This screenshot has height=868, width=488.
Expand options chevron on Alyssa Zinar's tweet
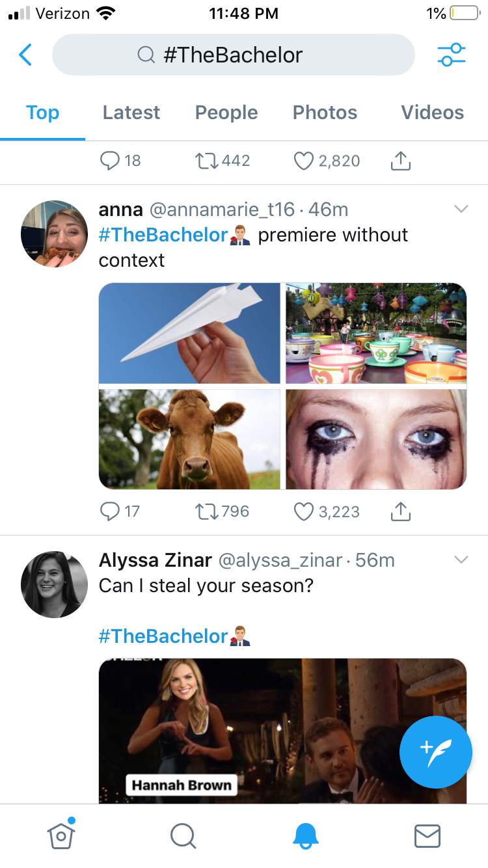tap(461, 560)
